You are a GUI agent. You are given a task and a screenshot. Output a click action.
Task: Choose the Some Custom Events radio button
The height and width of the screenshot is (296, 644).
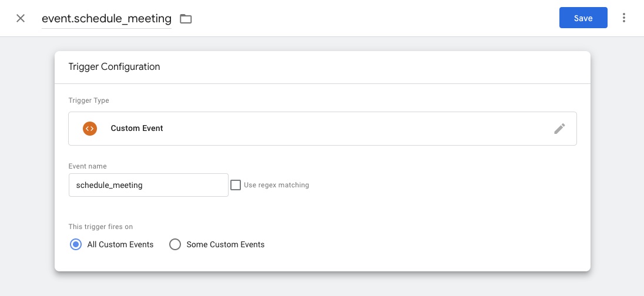175,244
